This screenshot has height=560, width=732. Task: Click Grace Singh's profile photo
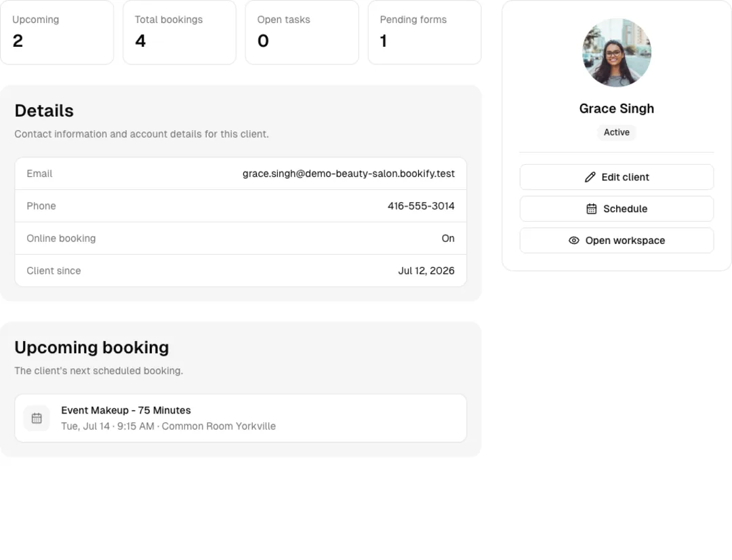pyautogui.click(x=617, y=53)
